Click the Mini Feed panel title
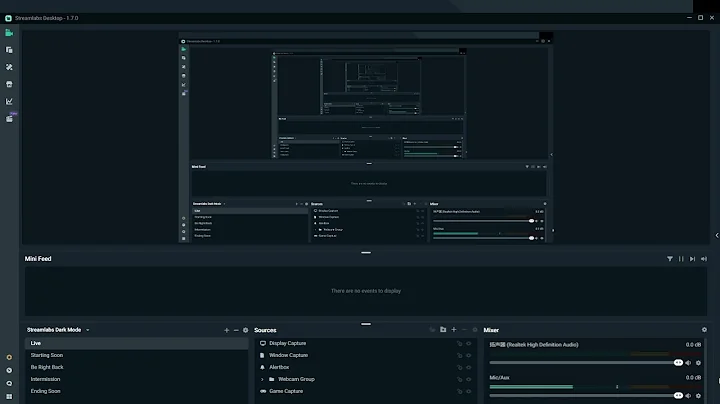720x404 pixels. click(x=38, y=259)
